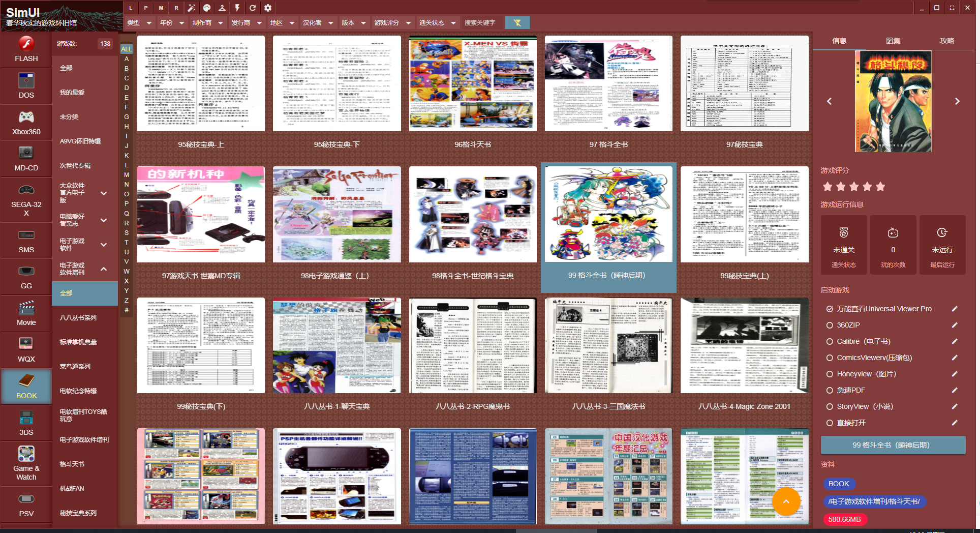
Task: Select the GG platform icon
Action: [26, 277]
